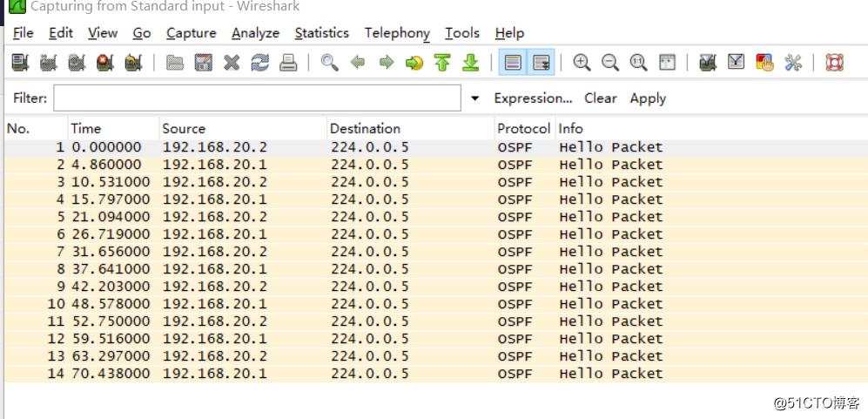This screenshot has width=868, height=419.
Task: Start a new live capture icon
Action: pos(77,63)
